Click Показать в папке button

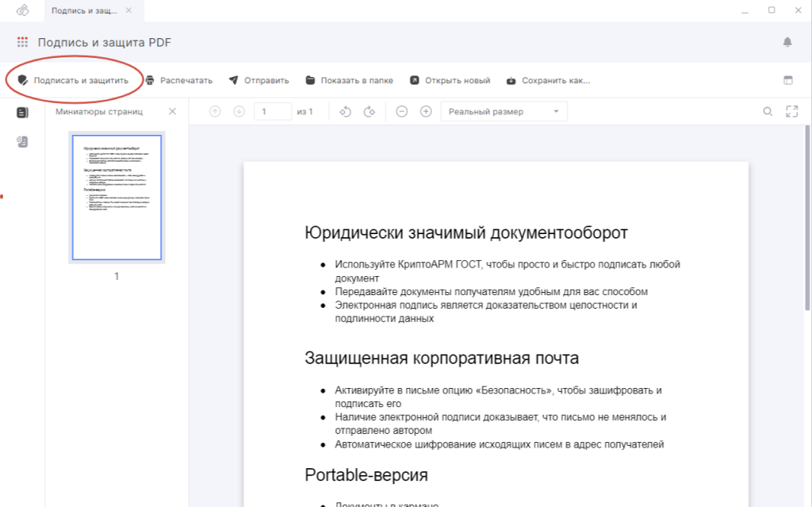(350, 80)
